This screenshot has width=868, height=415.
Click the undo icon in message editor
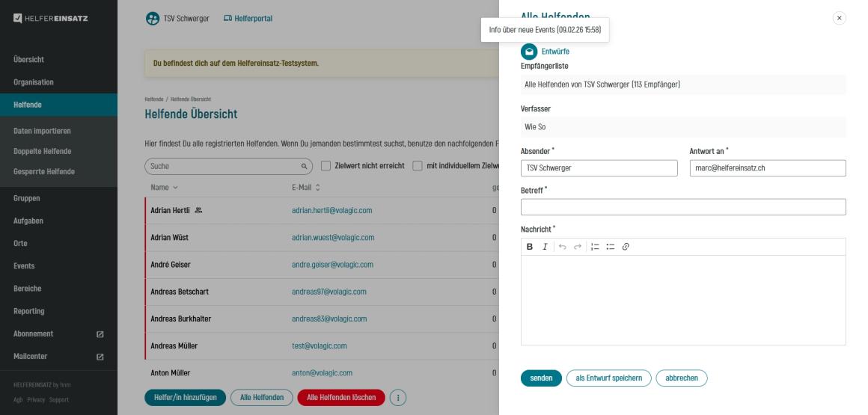point(563,247)
